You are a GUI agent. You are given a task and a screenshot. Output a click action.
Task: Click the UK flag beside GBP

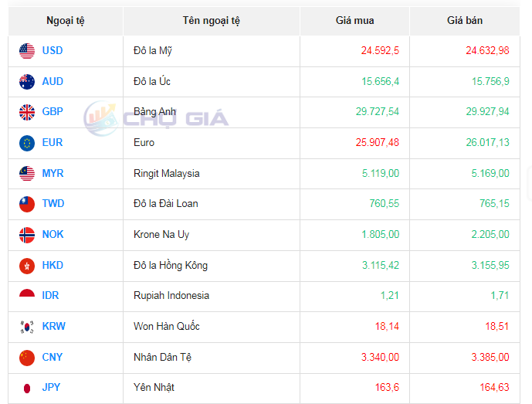coord(27,112)
